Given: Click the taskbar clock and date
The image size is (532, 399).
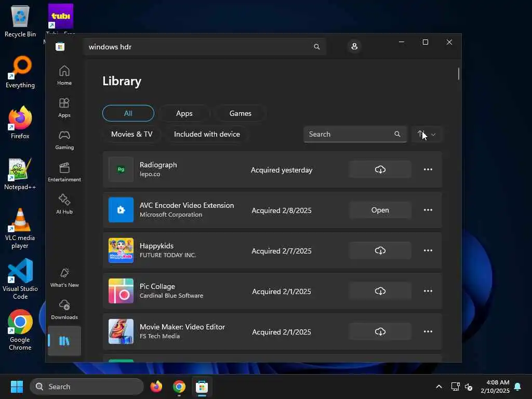Looking at the screenshot, I should 495,387.
